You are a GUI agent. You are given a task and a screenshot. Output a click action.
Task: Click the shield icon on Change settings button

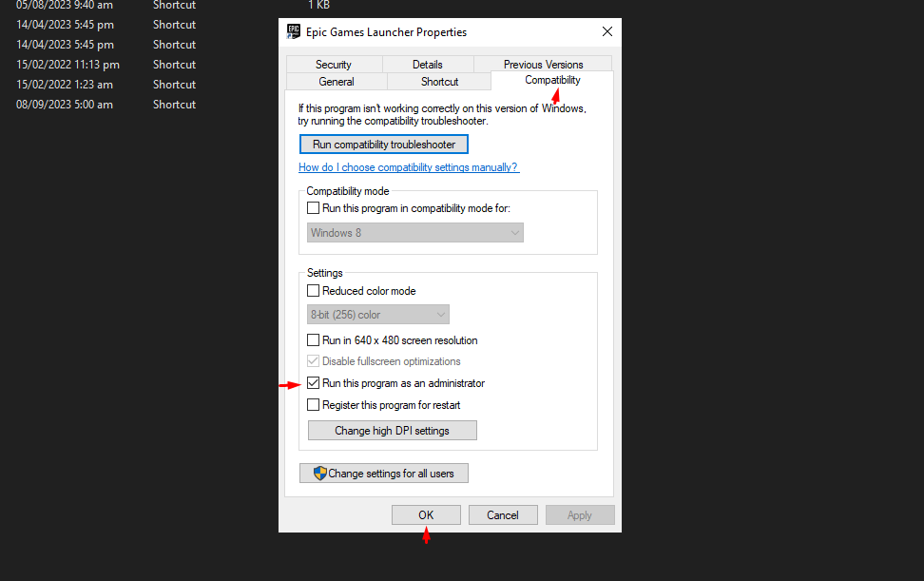[x=320, y=474]
